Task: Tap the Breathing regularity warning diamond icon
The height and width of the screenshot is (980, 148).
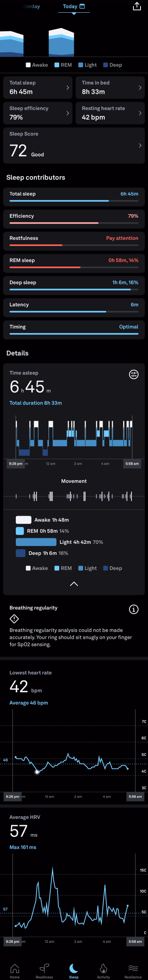Action: 14,619
